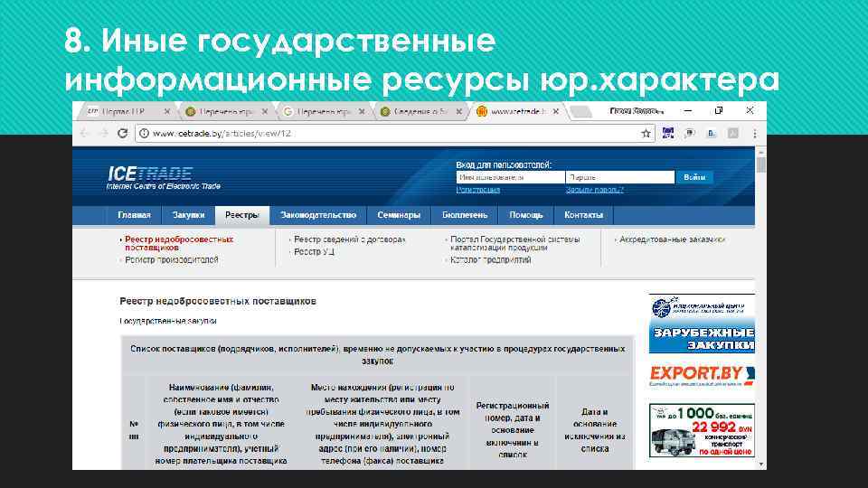Open the 'Бюллетень' menu item
Image resolution: width=868 pixels, height=488 pixels.
click(x=465, y=215)
